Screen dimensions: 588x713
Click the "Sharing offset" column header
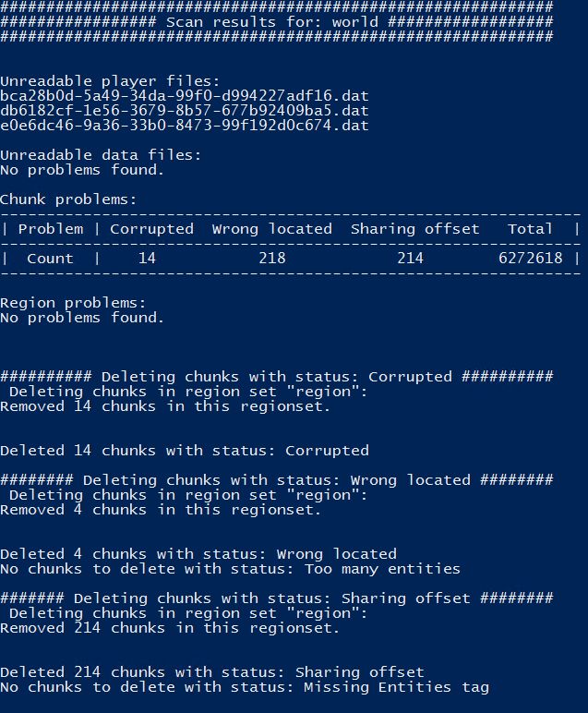coord(414,229)
